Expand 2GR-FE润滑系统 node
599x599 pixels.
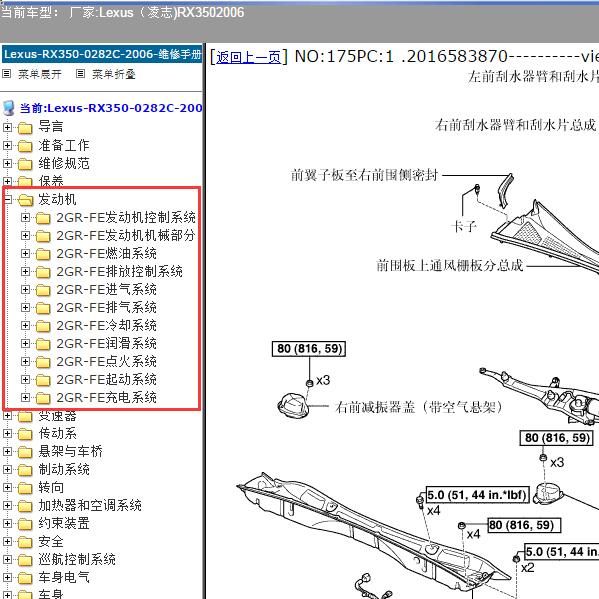[25, 343]
